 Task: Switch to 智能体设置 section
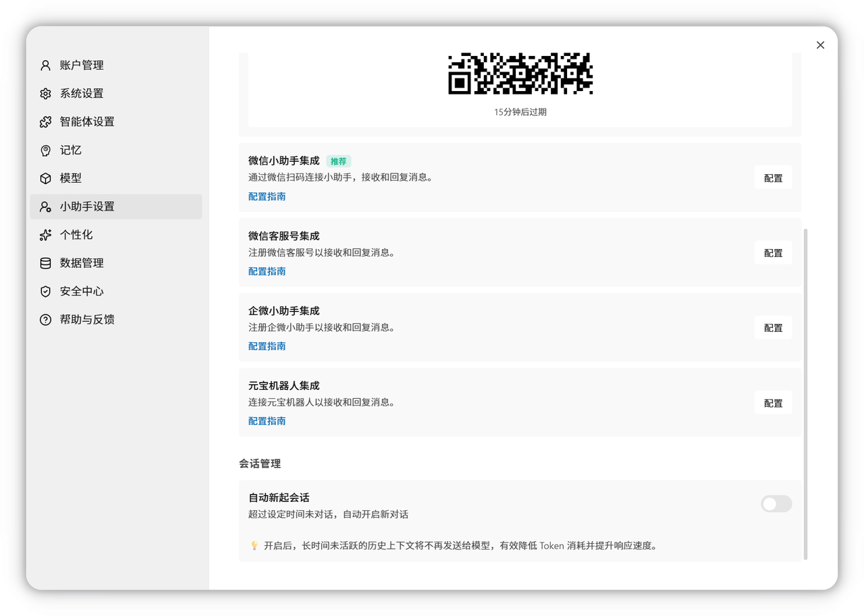point(116,122)
